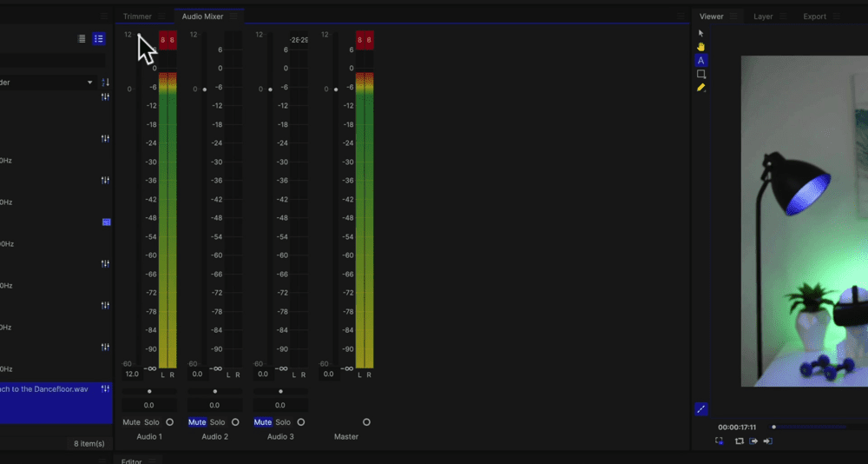Open the Viewer panel options menu icon
The image size is (868, 464).
(x=733, y=17)
